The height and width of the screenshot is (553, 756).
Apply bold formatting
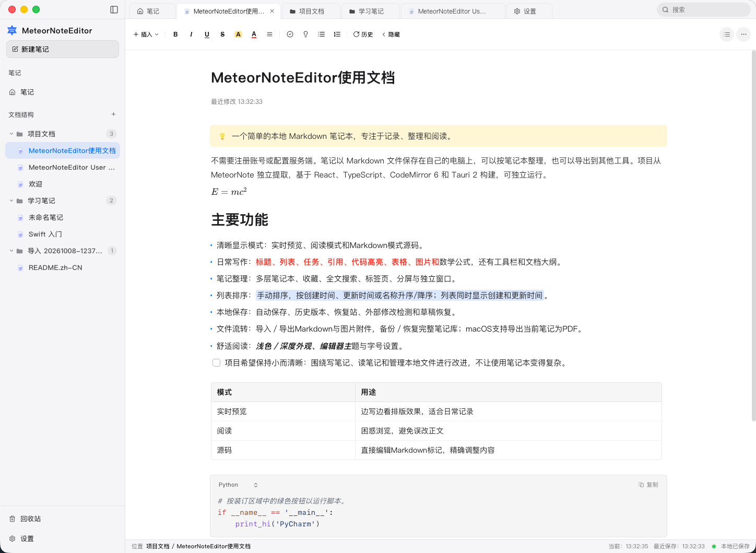point(175,34)
